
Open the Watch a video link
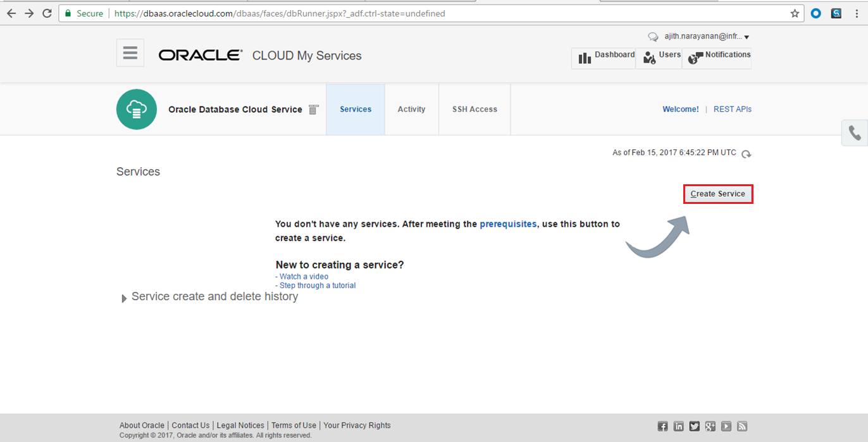click(x=304, y=277)
